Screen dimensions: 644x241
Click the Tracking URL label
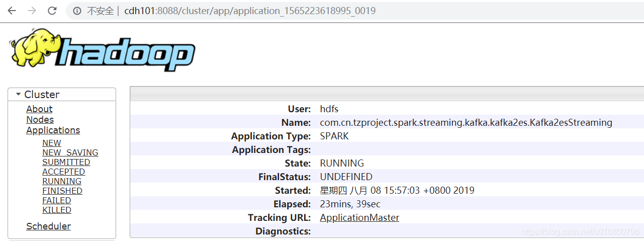[280, 218]
